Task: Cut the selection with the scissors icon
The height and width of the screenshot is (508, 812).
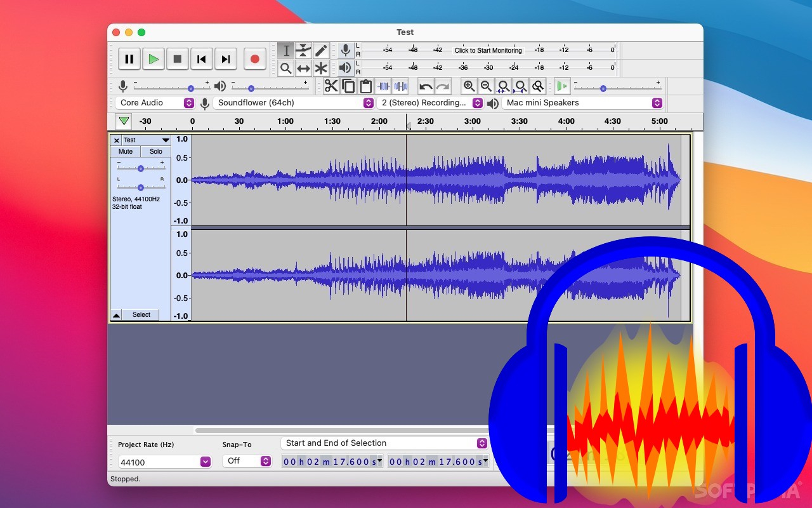Action: 331,86
